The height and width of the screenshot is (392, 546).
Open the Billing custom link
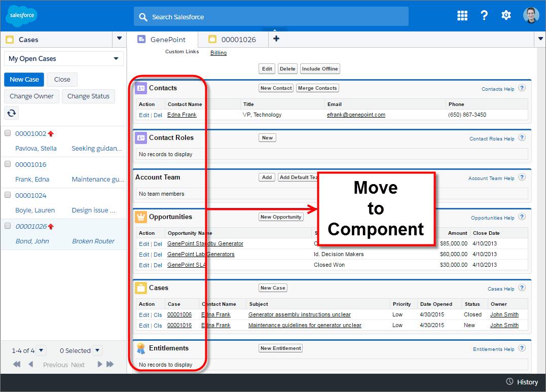click(x=219, y=53)
